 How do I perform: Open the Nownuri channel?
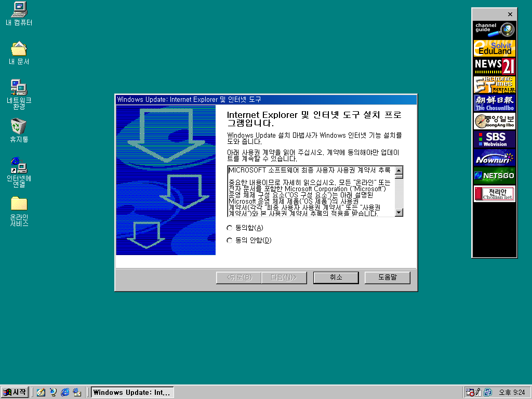(x=495, y=158)
